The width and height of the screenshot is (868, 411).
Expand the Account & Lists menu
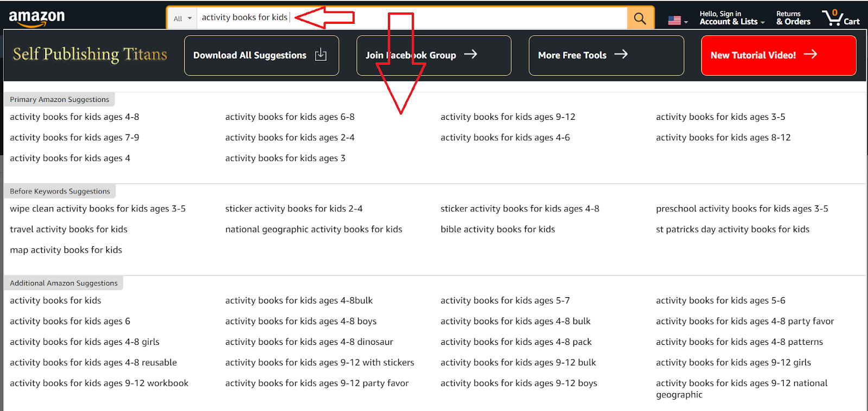pos(732,18)
